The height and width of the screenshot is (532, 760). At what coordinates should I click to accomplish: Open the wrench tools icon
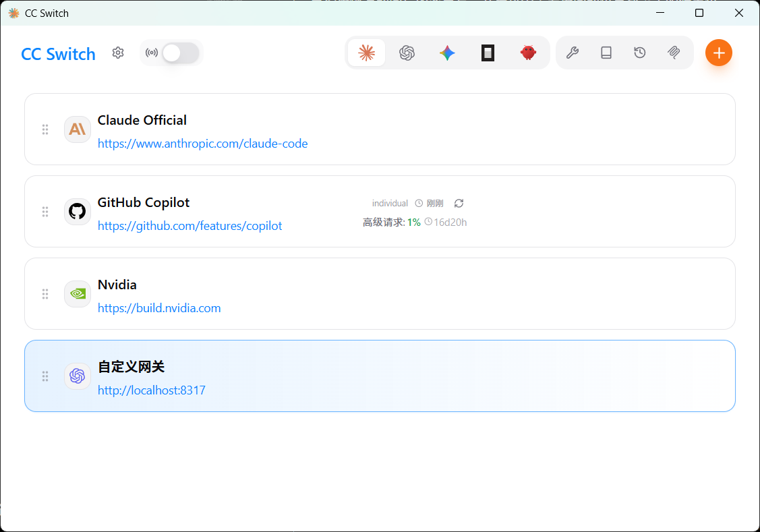(573, 53)
